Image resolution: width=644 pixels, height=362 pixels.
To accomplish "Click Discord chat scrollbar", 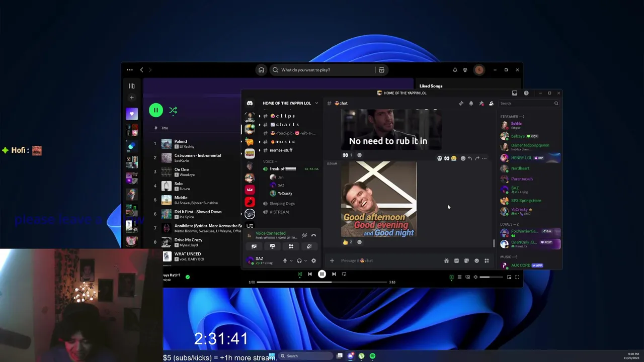I will click(494, 244).
